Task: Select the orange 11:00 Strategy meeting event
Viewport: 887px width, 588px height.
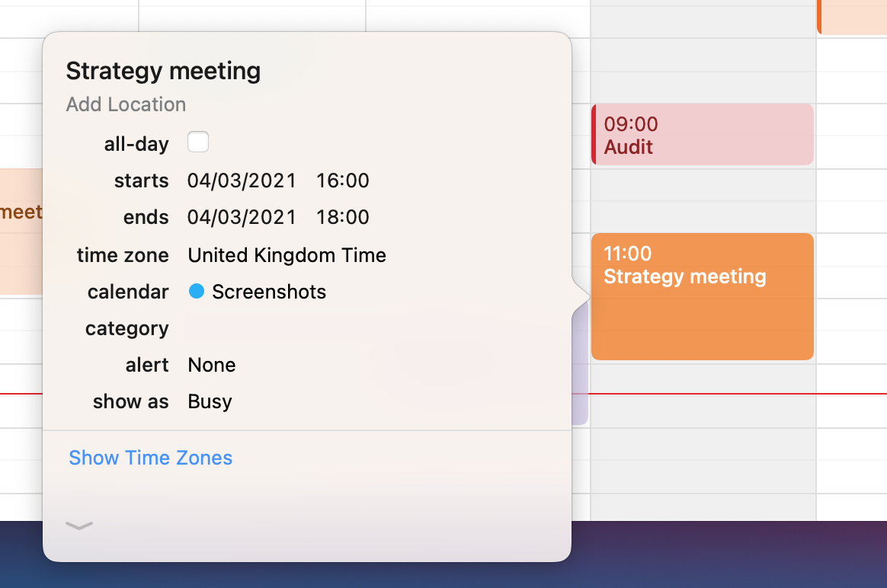Action: [703, 296]
